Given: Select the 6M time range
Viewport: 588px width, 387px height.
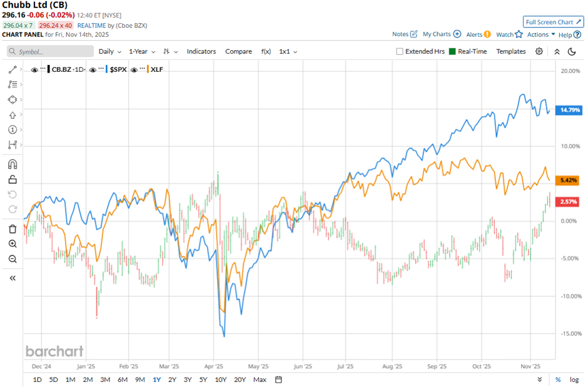Looking at the screenshot, I should [x=123, y=379].
